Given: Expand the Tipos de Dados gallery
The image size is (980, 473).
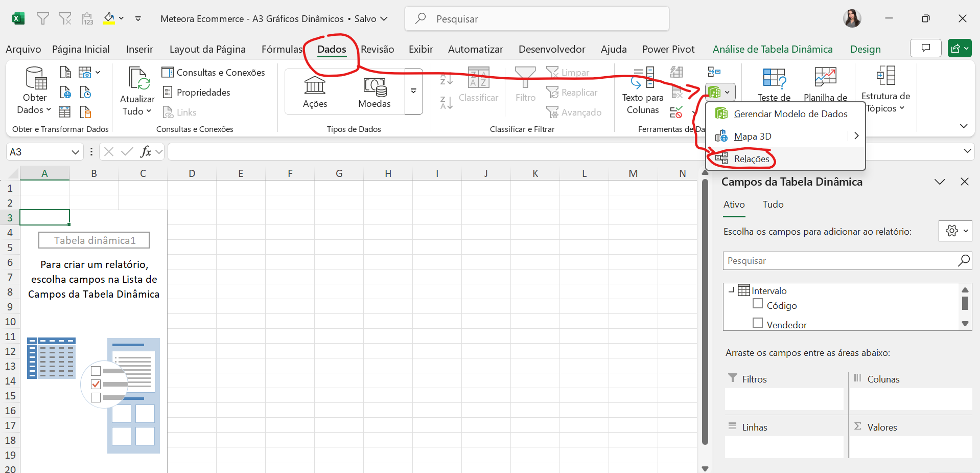Looking at the screenshot, I should coord(413,92).
